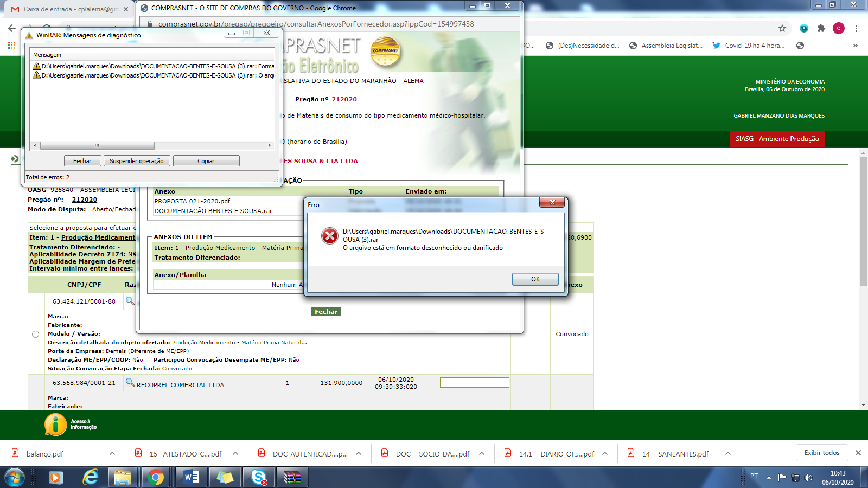Click Exibir todos downloads button
The image size is (868, 488).
tap(822, 453)
